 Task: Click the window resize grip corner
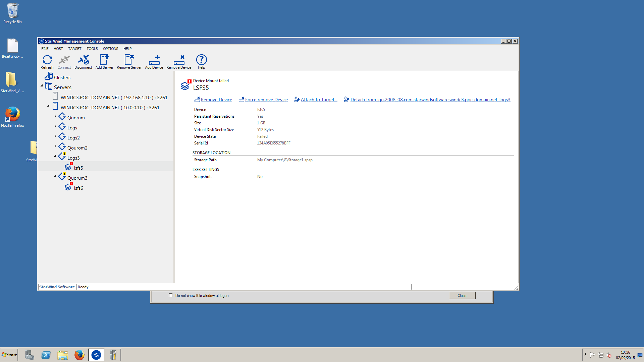tap(516, 288)
